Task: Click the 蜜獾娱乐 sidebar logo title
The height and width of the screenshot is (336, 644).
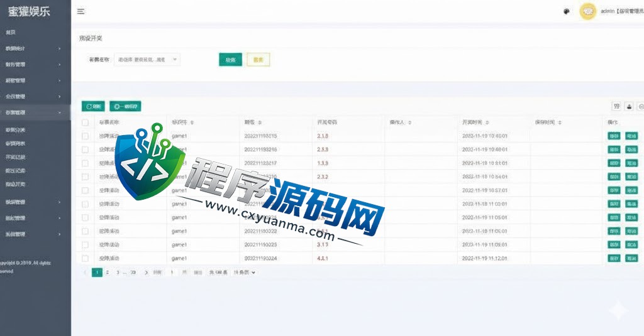Action: tap(29, 11)
